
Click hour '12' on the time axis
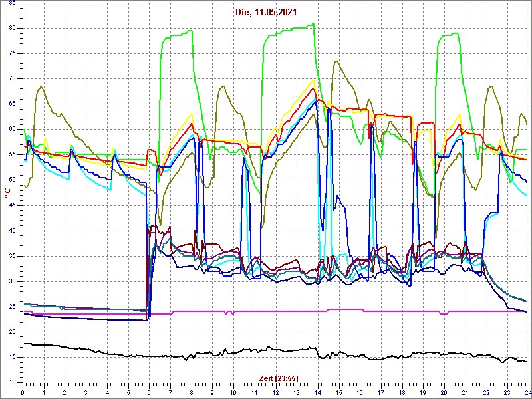point(275,394)
